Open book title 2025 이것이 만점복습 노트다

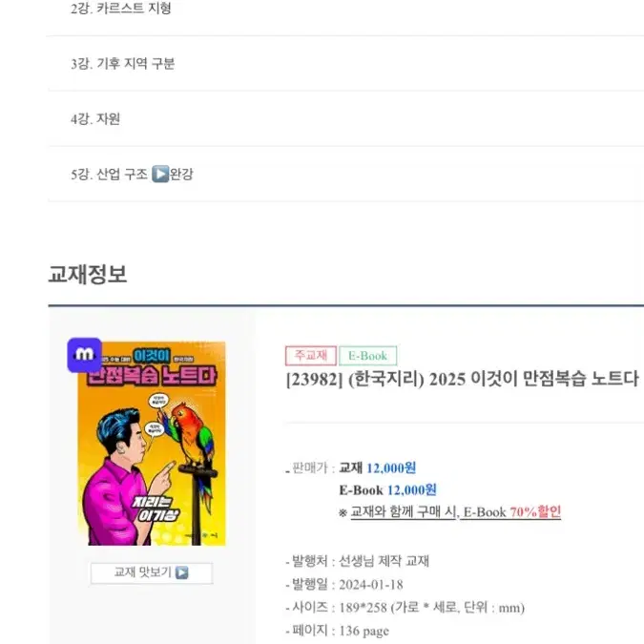463,379
